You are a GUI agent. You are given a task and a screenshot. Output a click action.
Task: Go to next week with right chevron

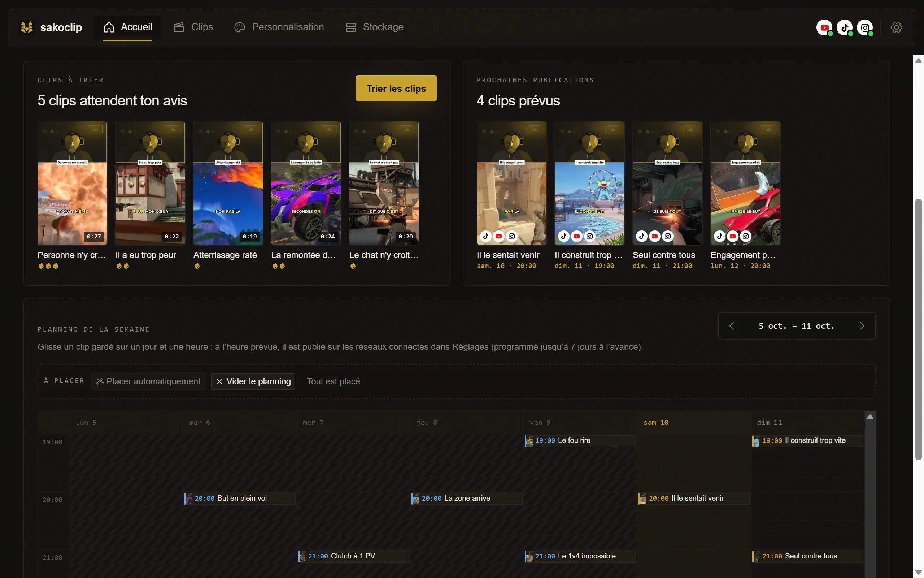[x=862, y=326]
